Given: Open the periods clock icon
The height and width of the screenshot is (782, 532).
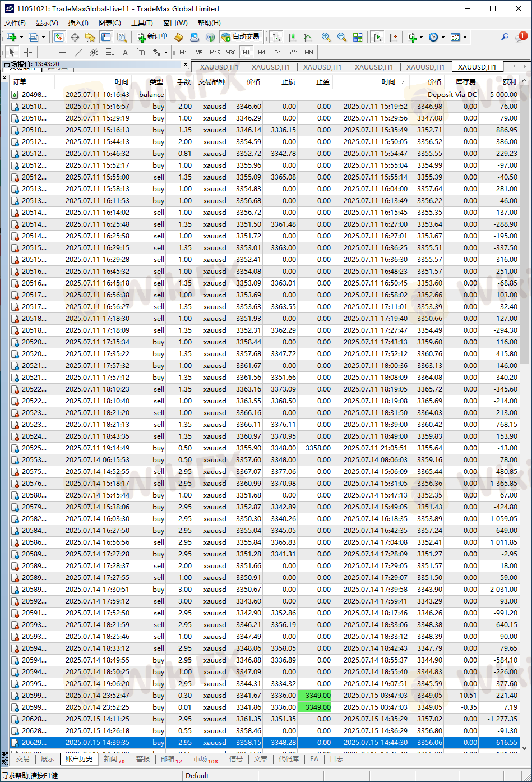Looking at the screenshot, I should point(433,37).
